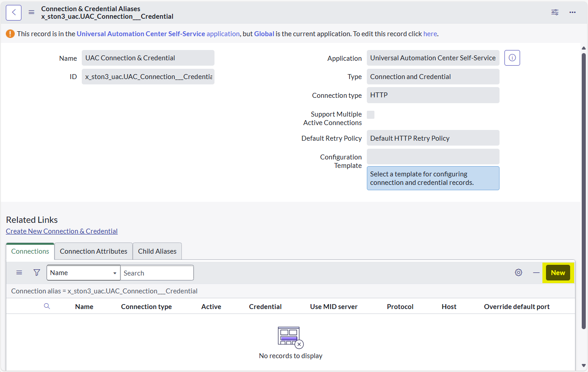This screenshot has width=588, height=372.
Task: Open the Connections list menu icon
Action: click(19, 272)
